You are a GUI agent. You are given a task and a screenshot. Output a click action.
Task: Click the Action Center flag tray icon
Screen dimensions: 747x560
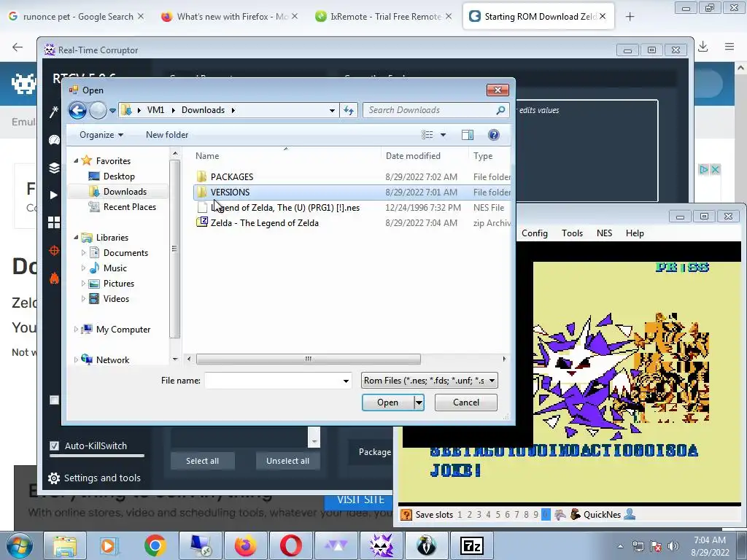[656, 546]
